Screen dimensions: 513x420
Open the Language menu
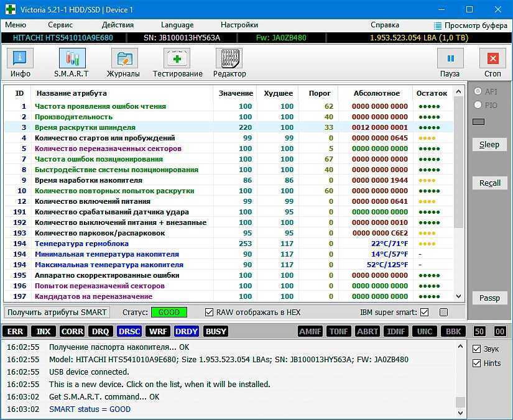(177, 25)
